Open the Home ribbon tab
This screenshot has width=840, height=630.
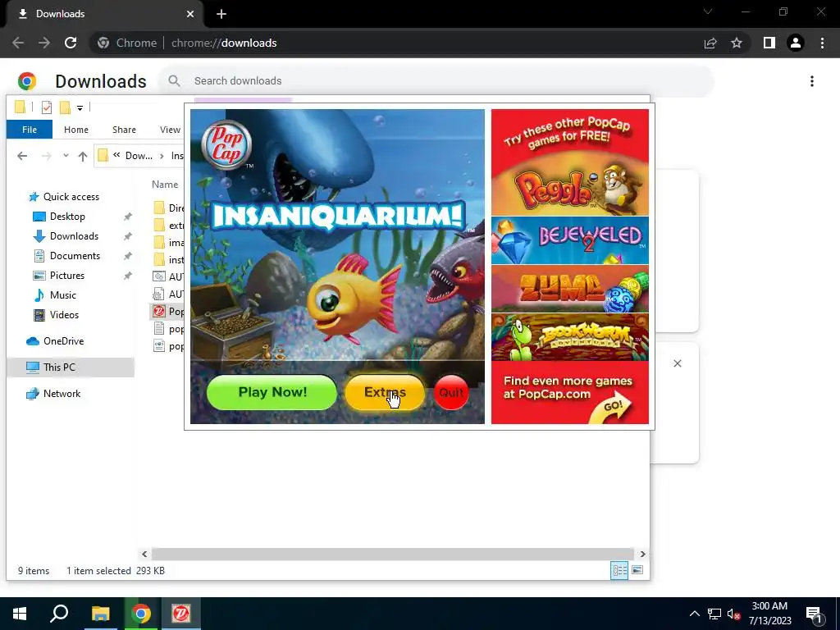76,130
